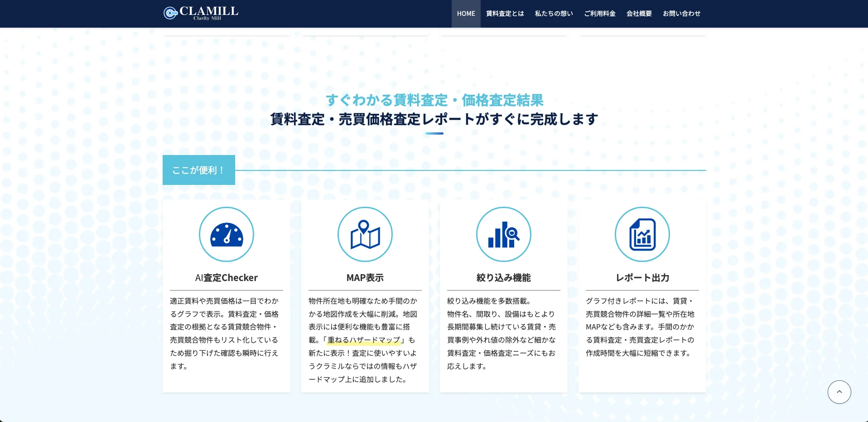This screenshot has width=868, height=422.
Task: Select the MAP表示 map icon
Action: point(365,234)
